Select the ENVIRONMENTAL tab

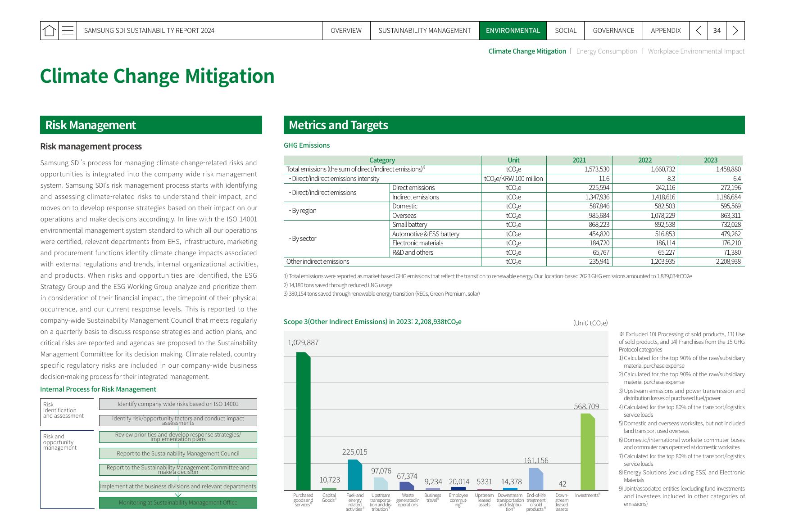[513, 31]
